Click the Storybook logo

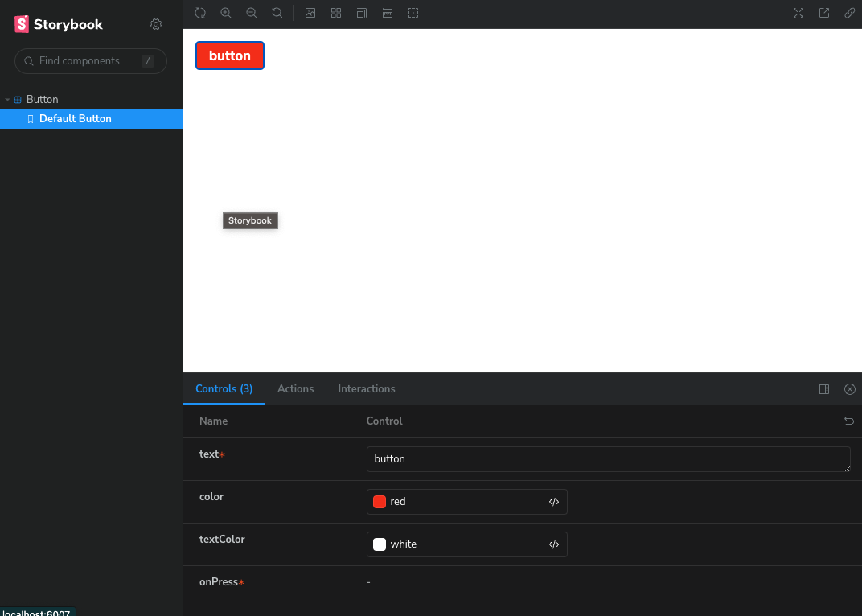58,24
